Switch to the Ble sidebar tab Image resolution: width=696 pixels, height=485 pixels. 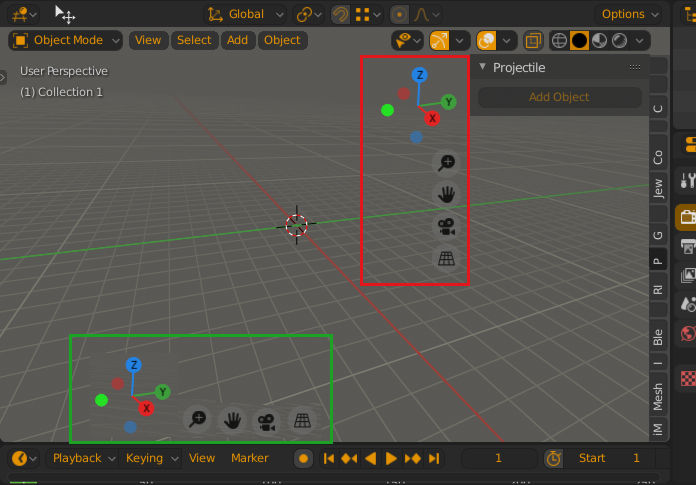click(x=658, y=337)
